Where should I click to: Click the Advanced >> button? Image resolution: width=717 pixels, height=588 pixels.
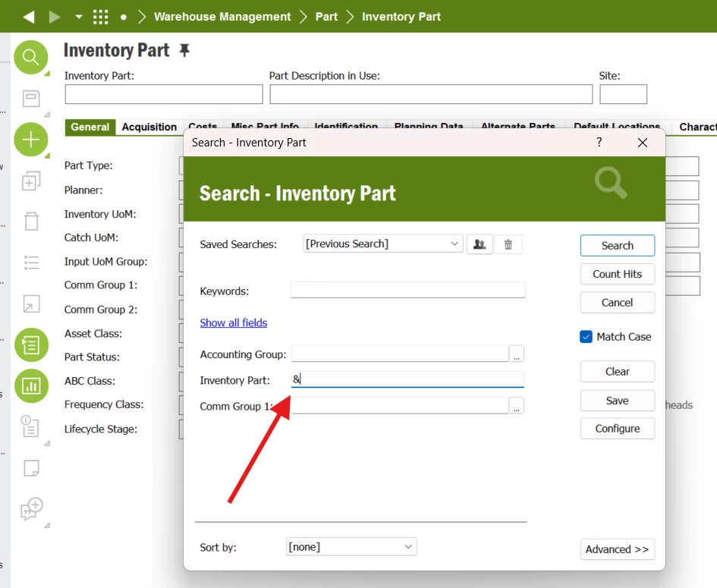(x=618, y=549)
